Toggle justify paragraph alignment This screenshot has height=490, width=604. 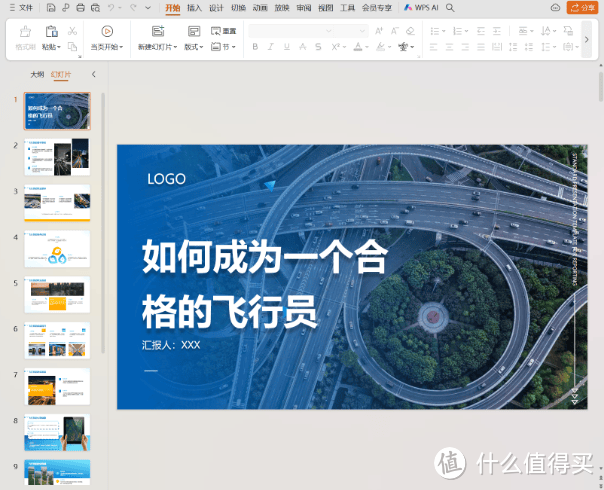(x=481, y=47)
